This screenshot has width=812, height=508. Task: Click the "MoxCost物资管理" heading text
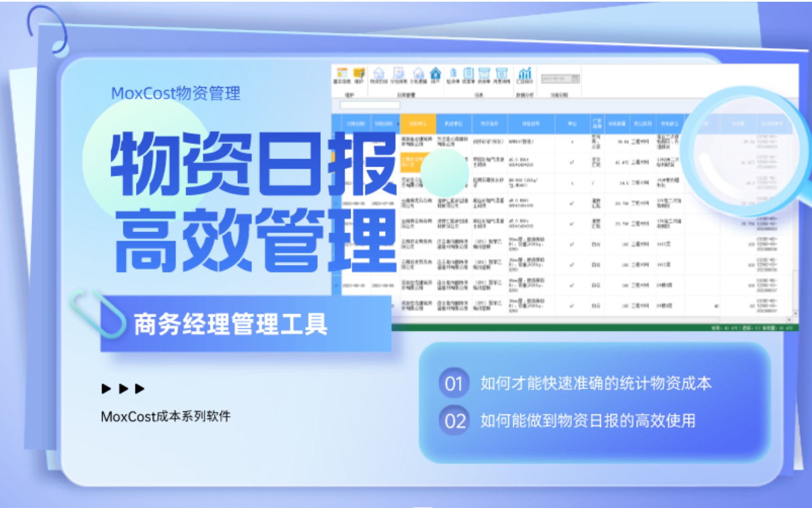[175, 93]
